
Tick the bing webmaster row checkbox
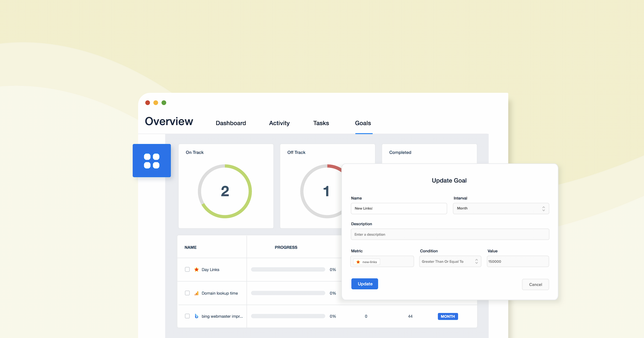pos(187,316)
